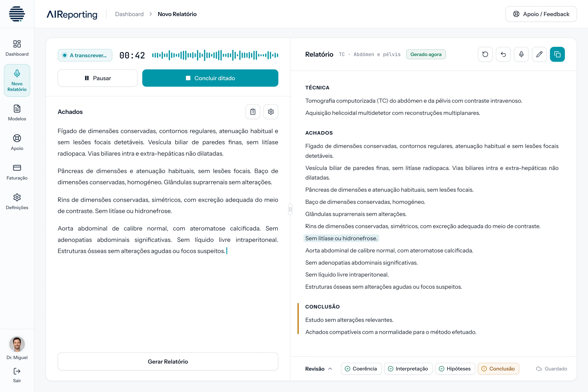Open Apoio in the sidebar
The width and height of the screenshot is (588, 392).
pos(17,142)
